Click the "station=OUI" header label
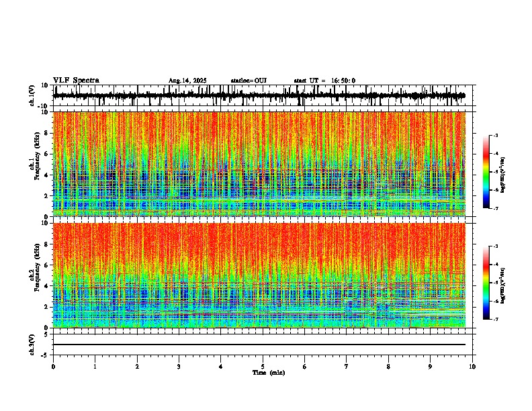This screenshot has width=532, height=411. (x=249, y=81)
